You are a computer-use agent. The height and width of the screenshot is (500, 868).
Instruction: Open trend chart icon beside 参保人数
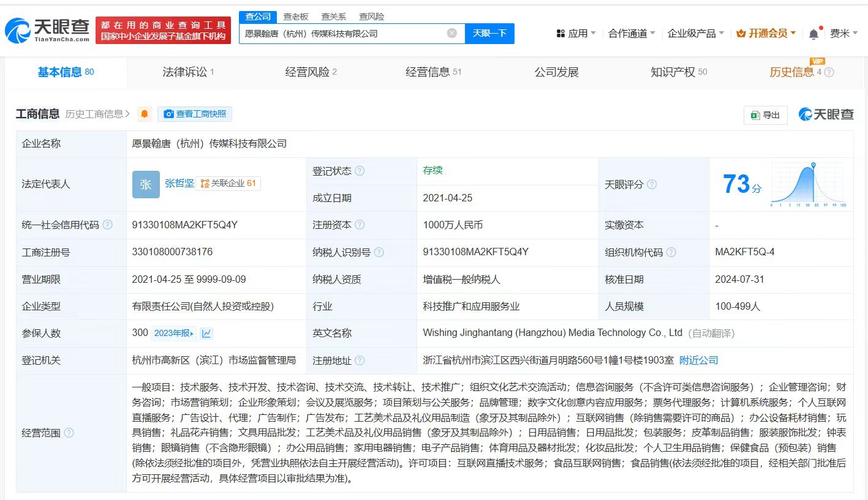(x=206, y=333)
